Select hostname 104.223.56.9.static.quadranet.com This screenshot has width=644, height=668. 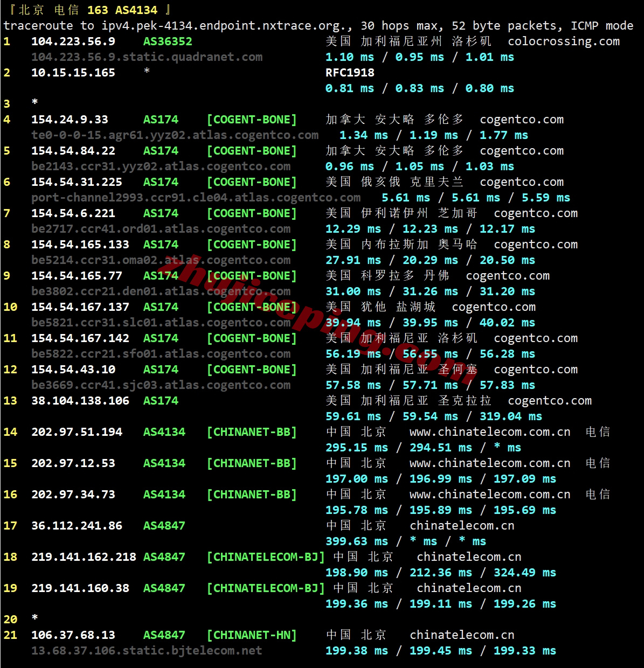[x=147, y=57]
